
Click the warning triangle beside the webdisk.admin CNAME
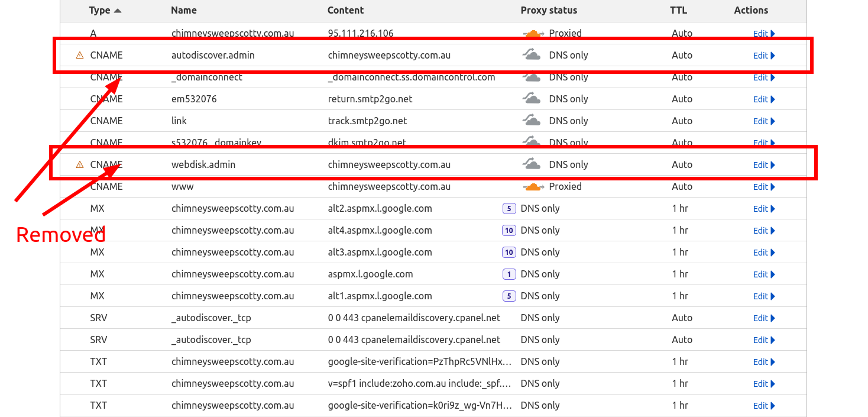pyautogui.click(x=80, y=164)
